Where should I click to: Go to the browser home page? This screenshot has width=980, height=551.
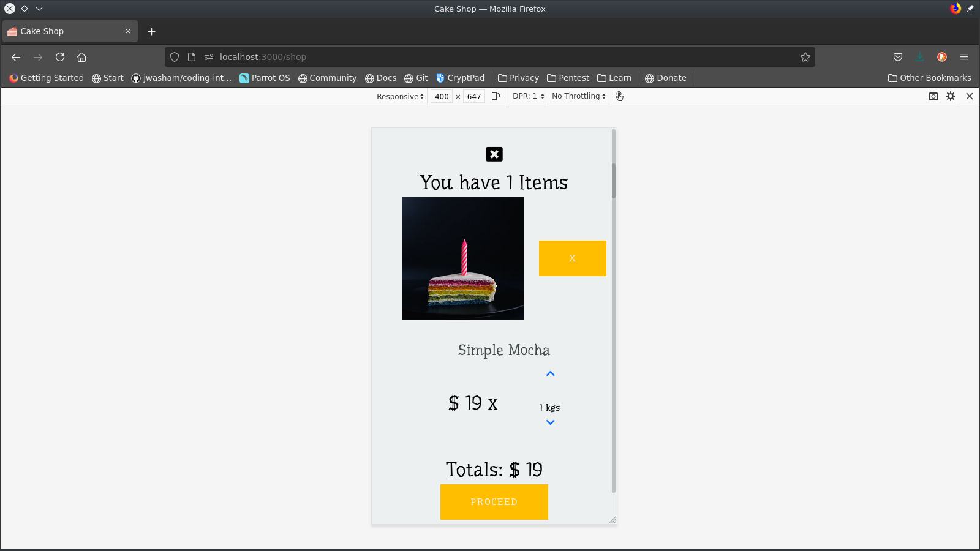(x=82, y=57)
